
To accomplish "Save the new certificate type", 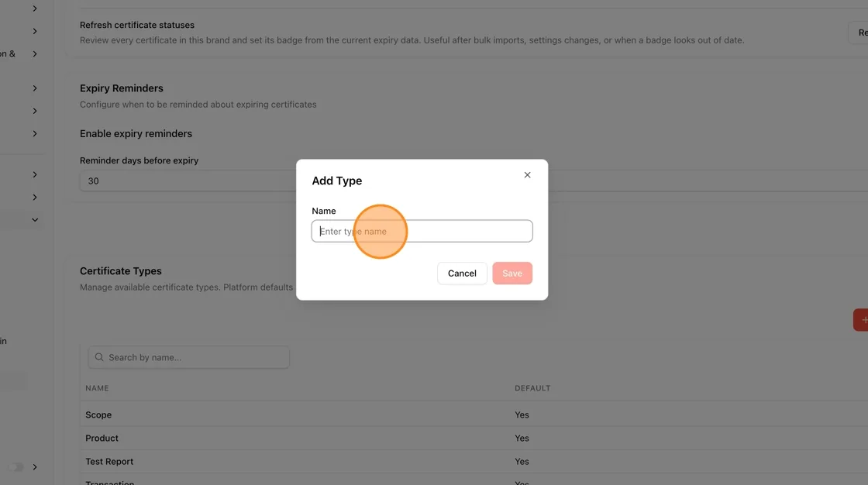I will (512, 273).
